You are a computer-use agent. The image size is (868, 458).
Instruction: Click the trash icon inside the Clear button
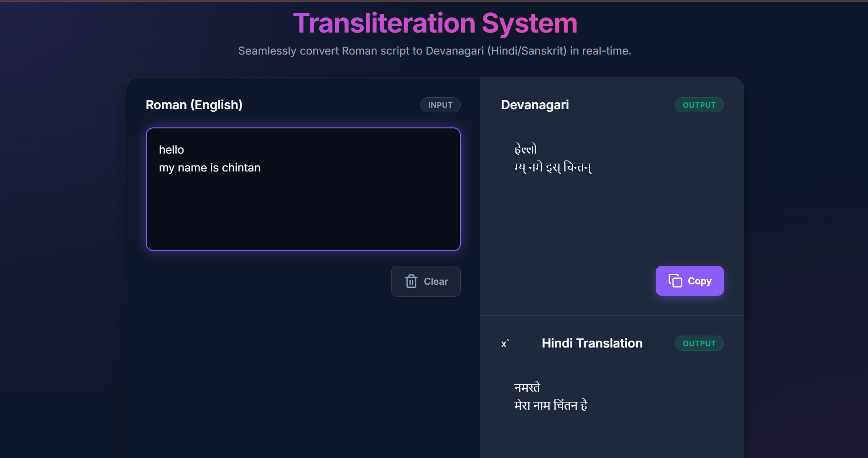411,281
